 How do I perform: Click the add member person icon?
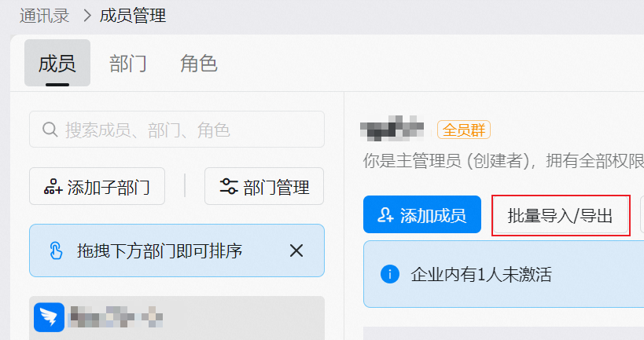385,215
